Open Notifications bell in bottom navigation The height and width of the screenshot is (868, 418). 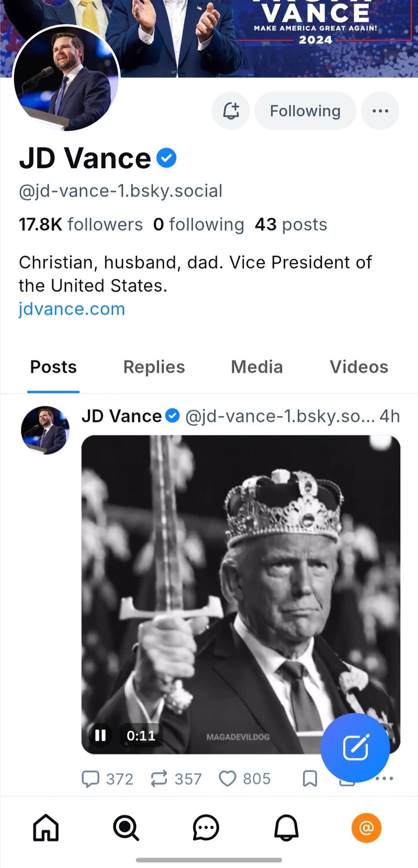click(286, 828)
